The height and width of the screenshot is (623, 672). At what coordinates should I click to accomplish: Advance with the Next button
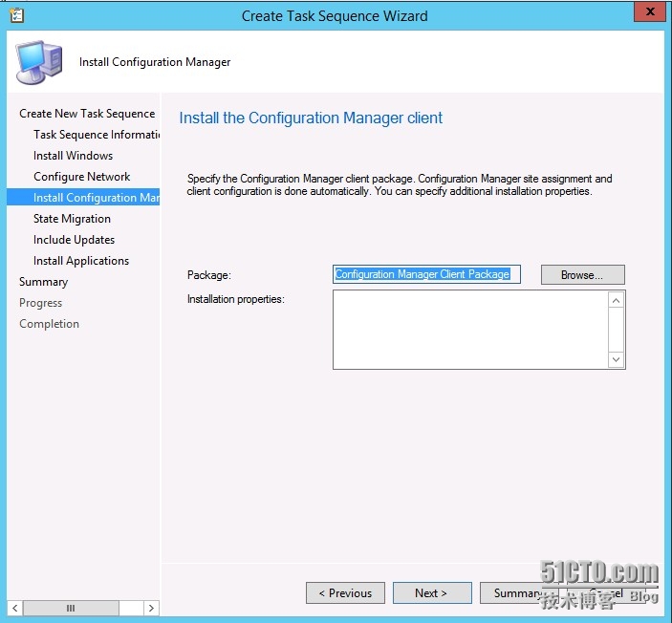coord(432,593)
